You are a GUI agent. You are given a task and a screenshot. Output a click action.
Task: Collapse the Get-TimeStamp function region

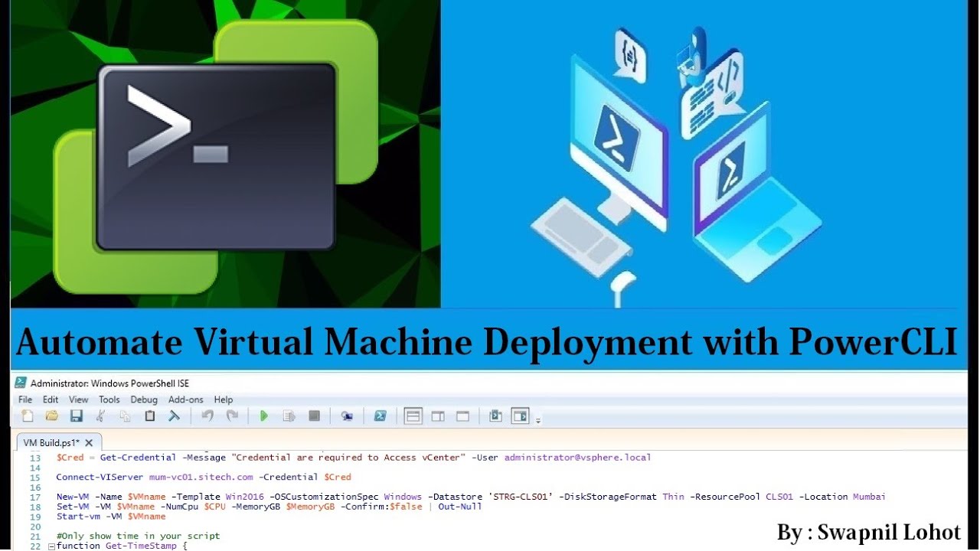point(51,546)
